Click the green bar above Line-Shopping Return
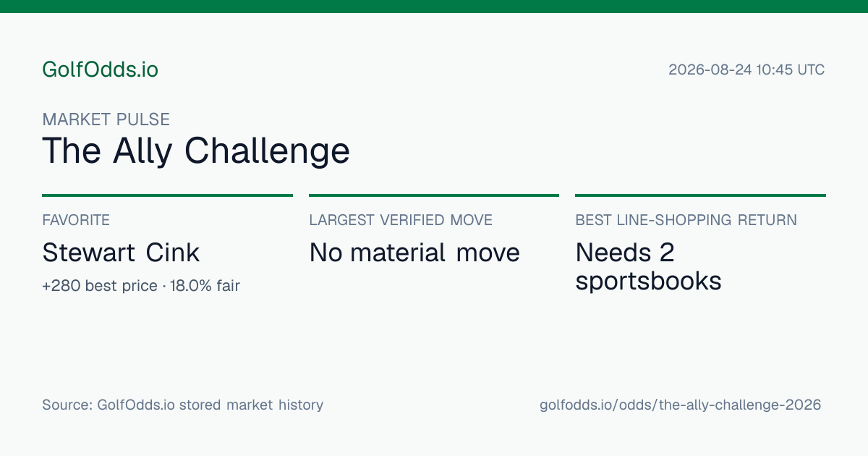Screen dimensions: 868x456 700,195
